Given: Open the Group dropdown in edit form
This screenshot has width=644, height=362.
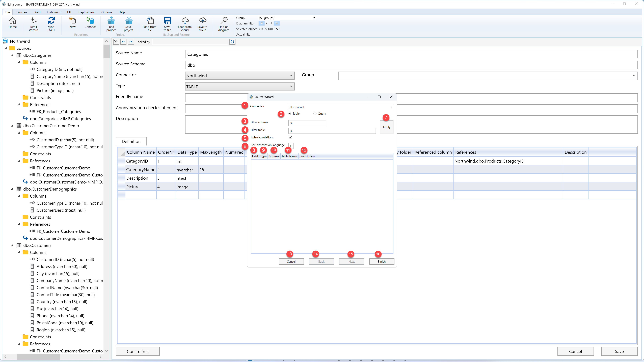Looking at the screenshot, I should coord(634,76).
